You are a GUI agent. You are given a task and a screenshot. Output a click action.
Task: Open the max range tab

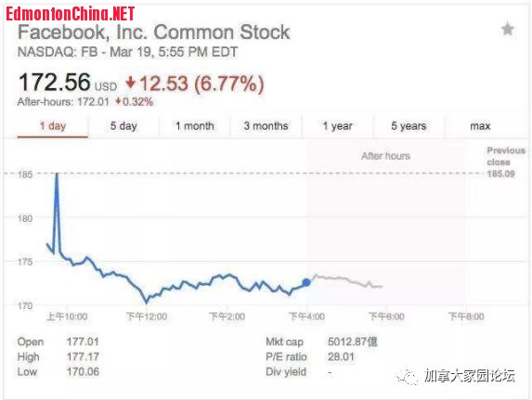[480, 126]
